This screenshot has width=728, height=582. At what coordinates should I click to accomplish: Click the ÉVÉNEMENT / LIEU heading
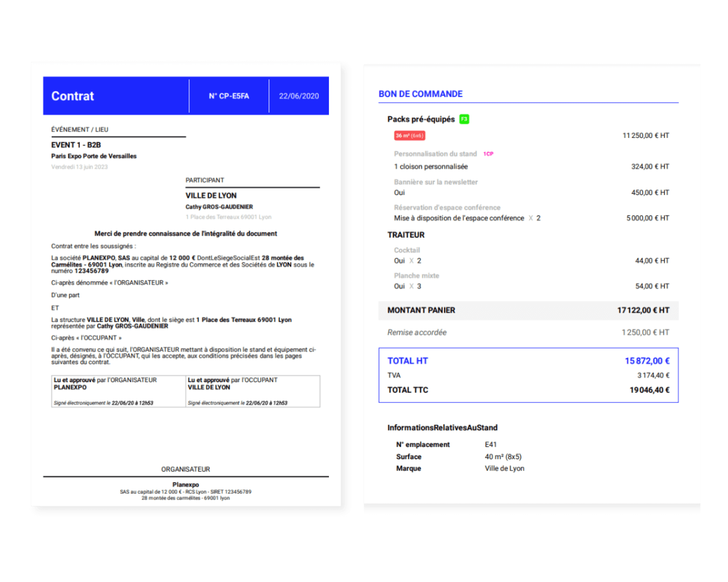pyautogui.click(x=80, y=129)
